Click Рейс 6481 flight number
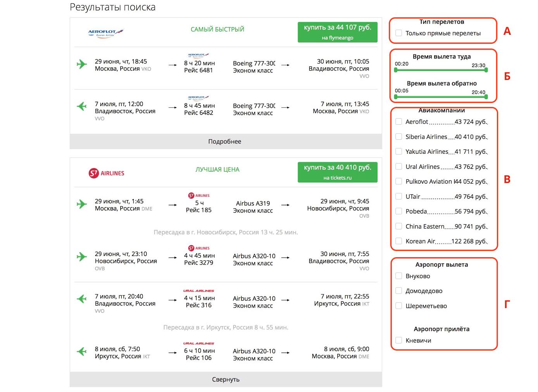 [198, 70]
